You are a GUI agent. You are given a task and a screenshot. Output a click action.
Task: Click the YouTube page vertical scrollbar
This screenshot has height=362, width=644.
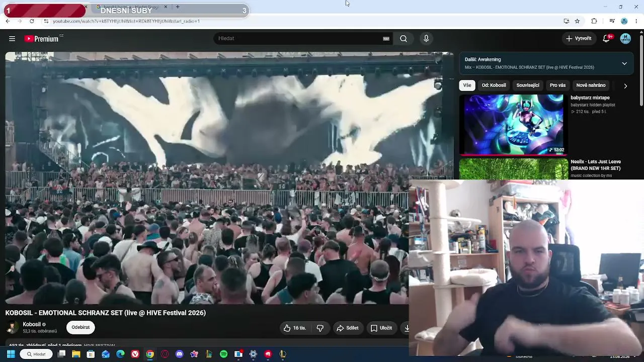tap(641, 70)
